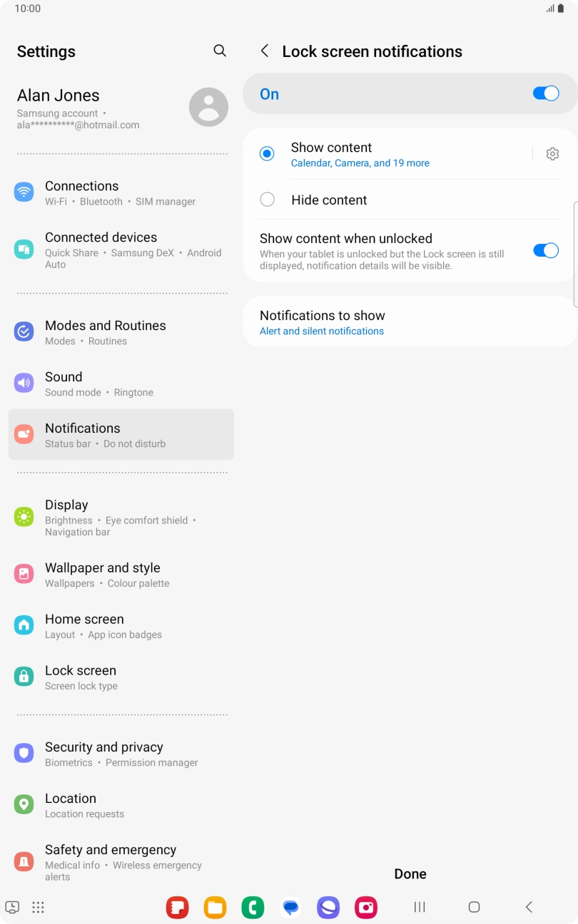This screenshot has width=578, height=924.
Task: Select the Show content radio button
Action: 267,154
